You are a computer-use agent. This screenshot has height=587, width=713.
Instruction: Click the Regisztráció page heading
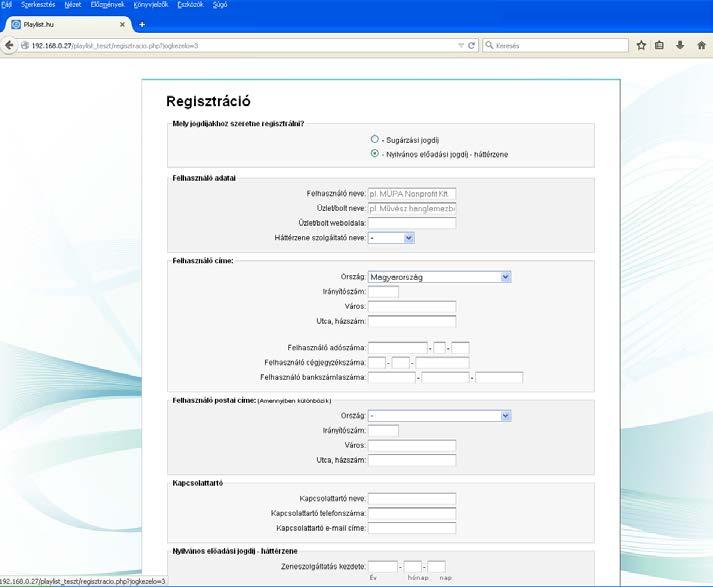[x=208, y=101]
